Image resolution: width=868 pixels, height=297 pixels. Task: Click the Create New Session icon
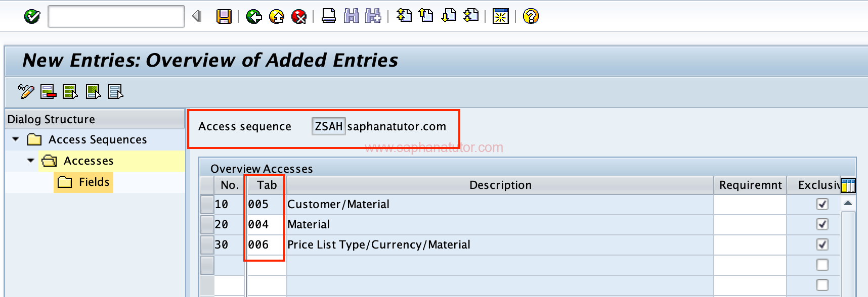point(501,17)
